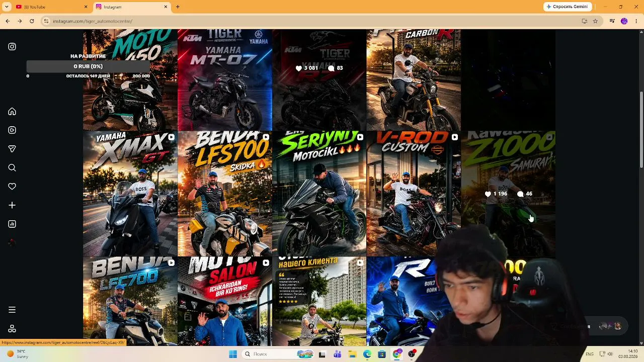Open the Seriyniy Motocikl reel
The image size is (644, 362).
pyautogui.click(x=319, y=194)
